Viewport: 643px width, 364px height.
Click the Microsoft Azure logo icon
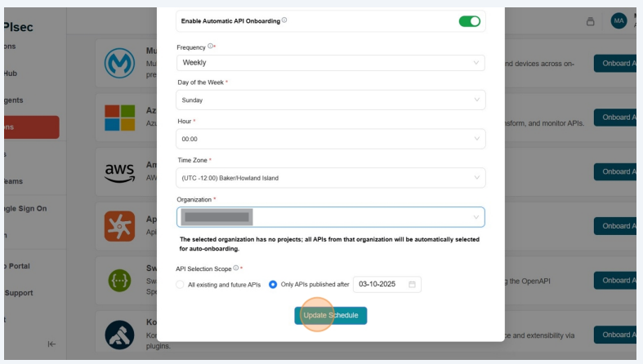click(x=120, y=118)
